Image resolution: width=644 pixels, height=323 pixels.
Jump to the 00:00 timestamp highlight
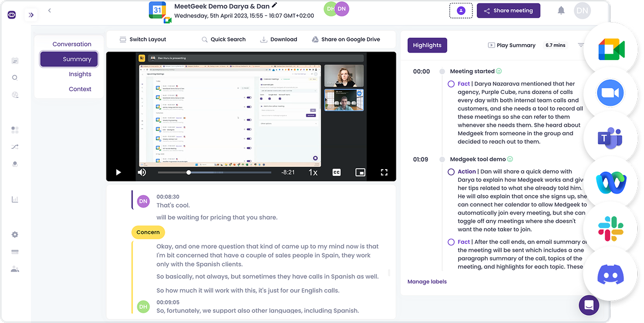[x=421, y=71]
